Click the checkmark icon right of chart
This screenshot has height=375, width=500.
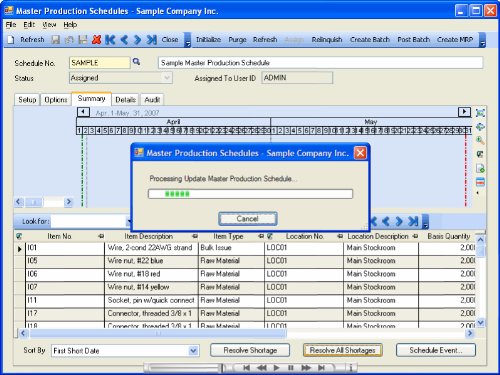[480, 154]
